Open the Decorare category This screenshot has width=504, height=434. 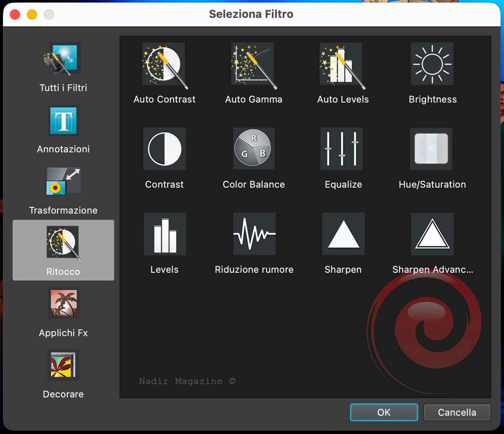point(63,374)
